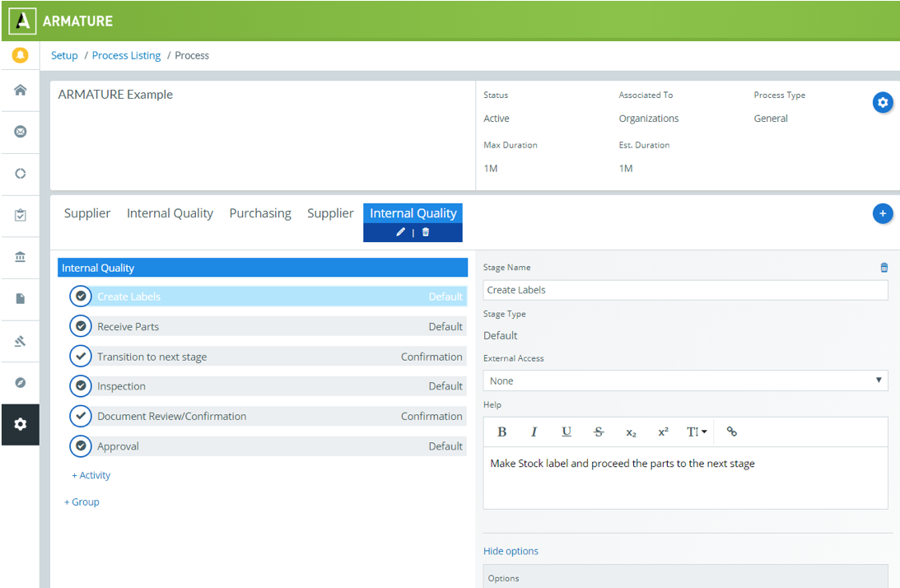This screenshot has height=588, width=900.
Task: Delete the Create Labels stage via trash icon
Action: 884,267
